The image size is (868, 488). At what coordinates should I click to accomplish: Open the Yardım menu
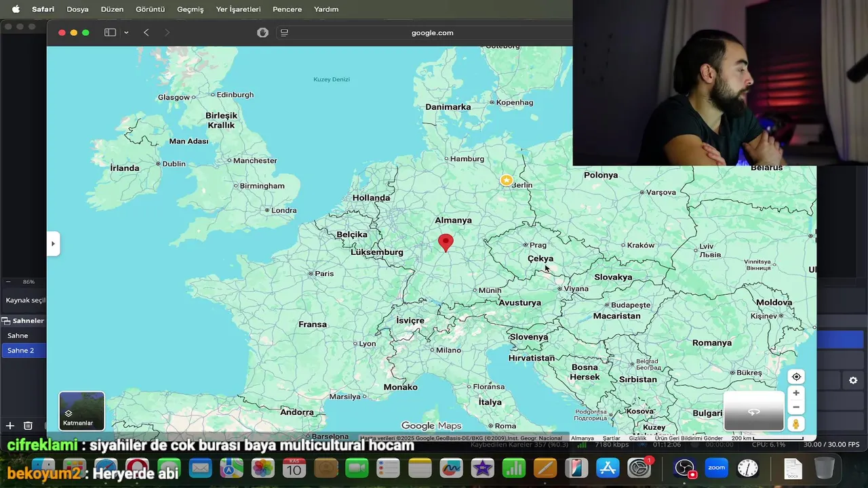326,9
